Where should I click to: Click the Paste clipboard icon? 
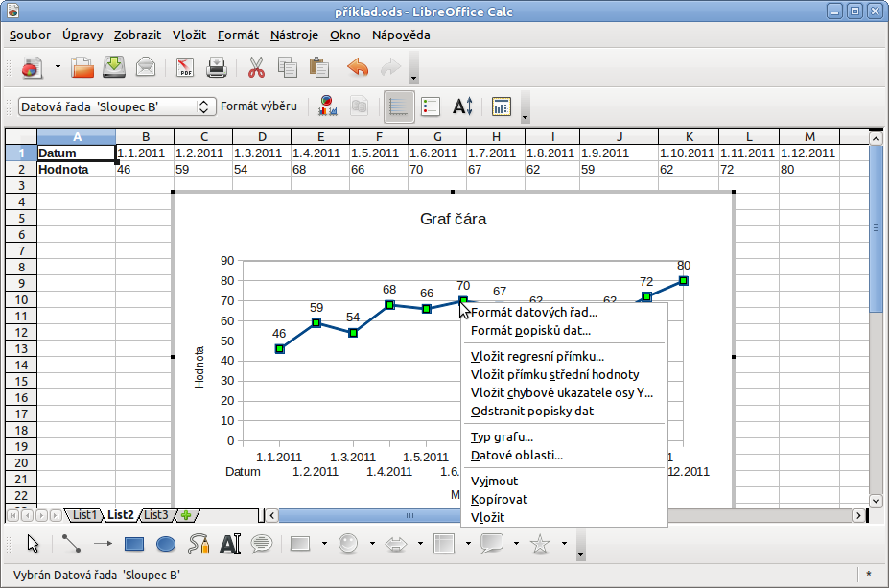click(x=319, y=67)
